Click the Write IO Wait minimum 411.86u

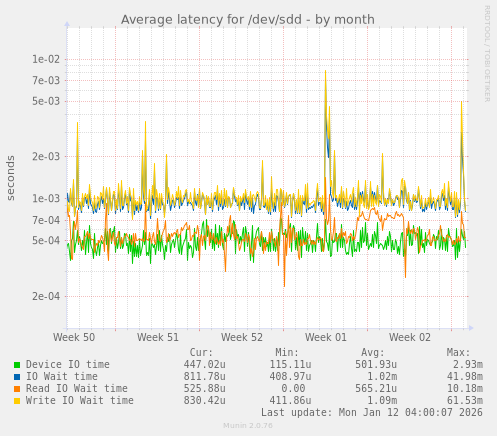[290, 400]
